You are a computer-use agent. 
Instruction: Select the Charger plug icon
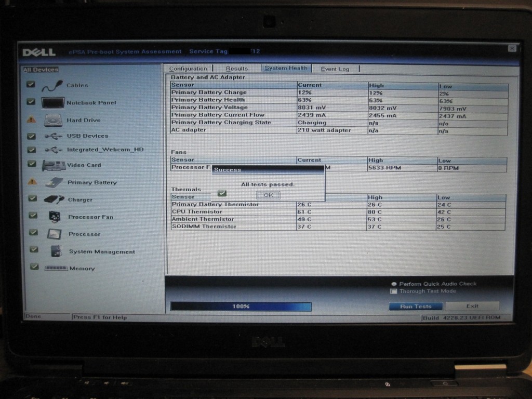click(x=54, y=199)
